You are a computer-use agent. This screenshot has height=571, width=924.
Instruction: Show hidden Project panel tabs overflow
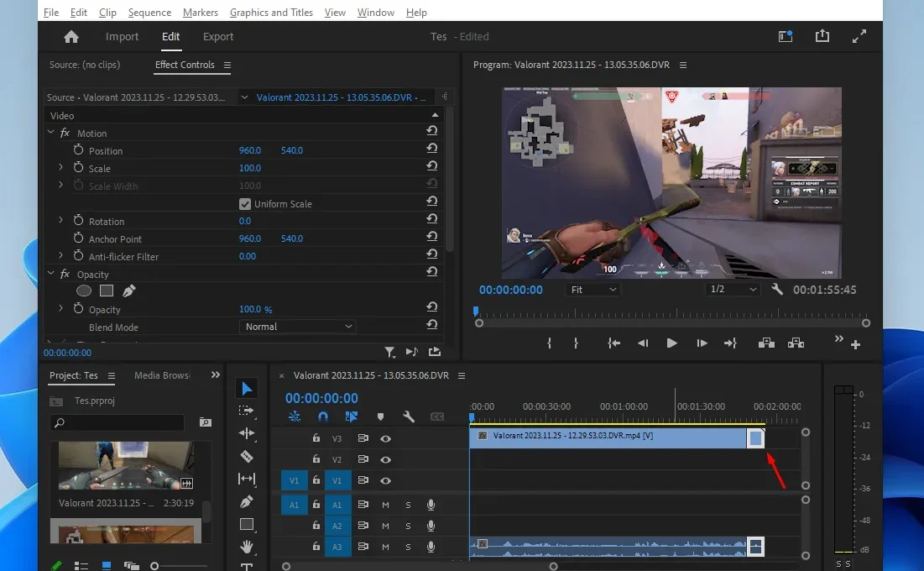(216, 375)
